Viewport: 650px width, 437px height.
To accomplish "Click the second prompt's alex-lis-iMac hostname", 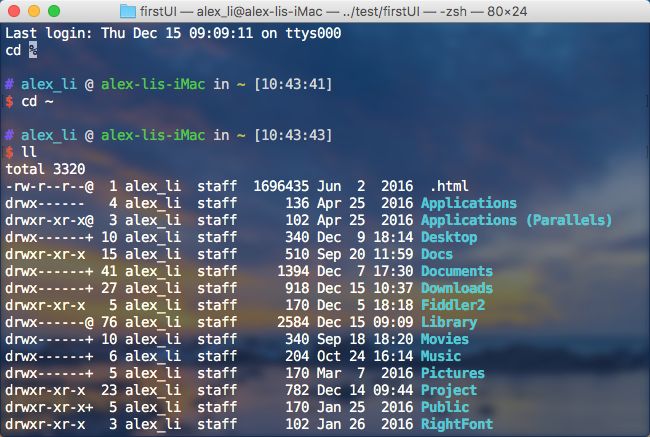I will tap(153, 135).
